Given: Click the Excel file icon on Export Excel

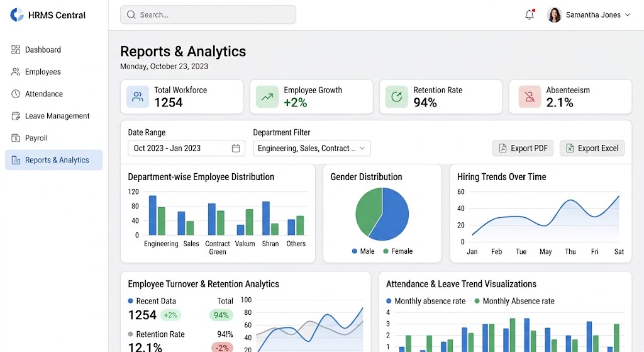Looking at the screenshot, I should [570, 149].
